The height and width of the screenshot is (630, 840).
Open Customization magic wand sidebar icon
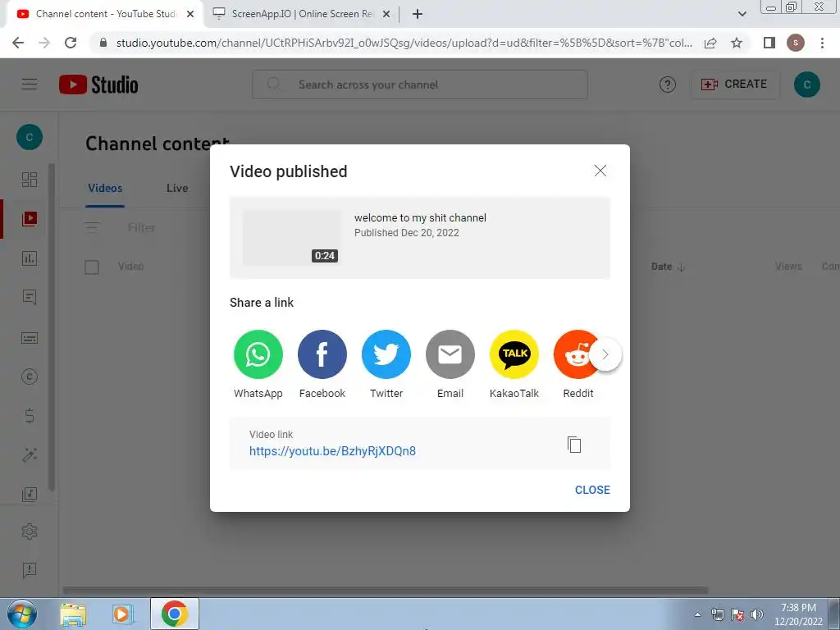30,454
